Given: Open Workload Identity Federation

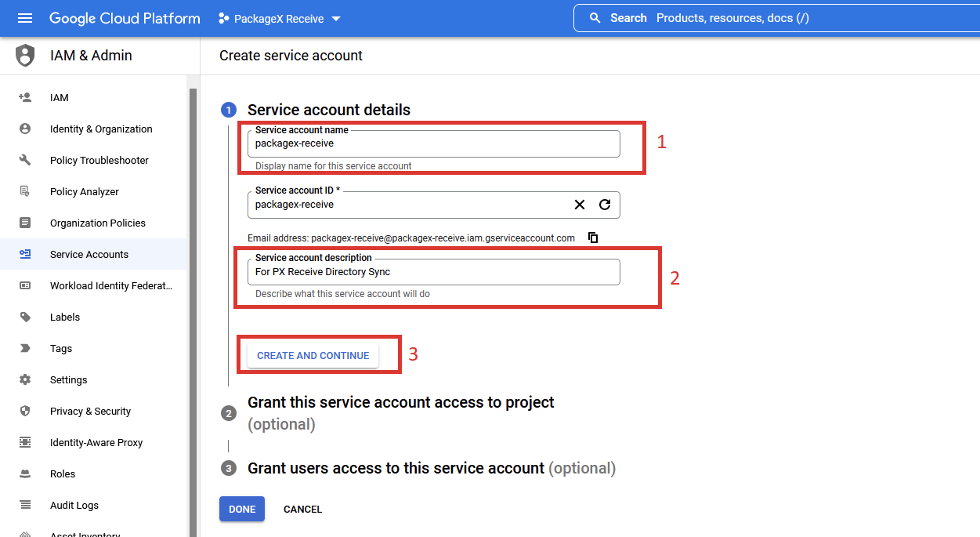Looking at the screenshot, I should coord(94,286).
